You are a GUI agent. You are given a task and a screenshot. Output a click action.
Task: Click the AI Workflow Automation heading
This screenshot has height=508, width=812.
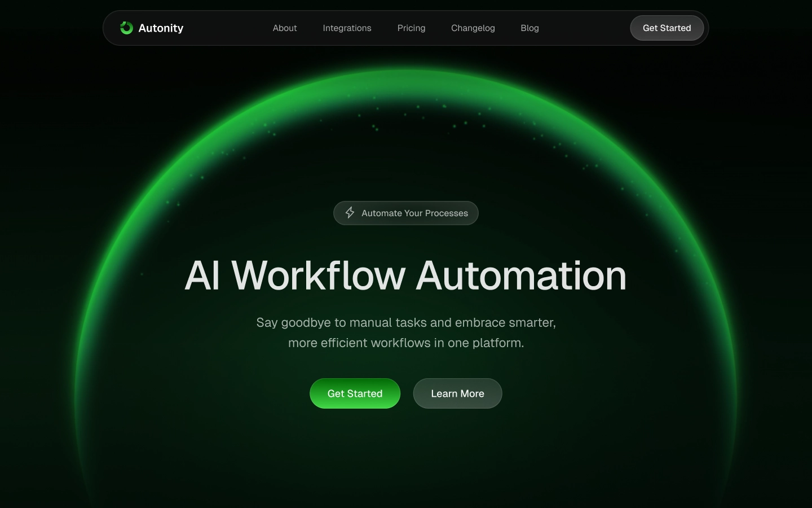(406, 275)
